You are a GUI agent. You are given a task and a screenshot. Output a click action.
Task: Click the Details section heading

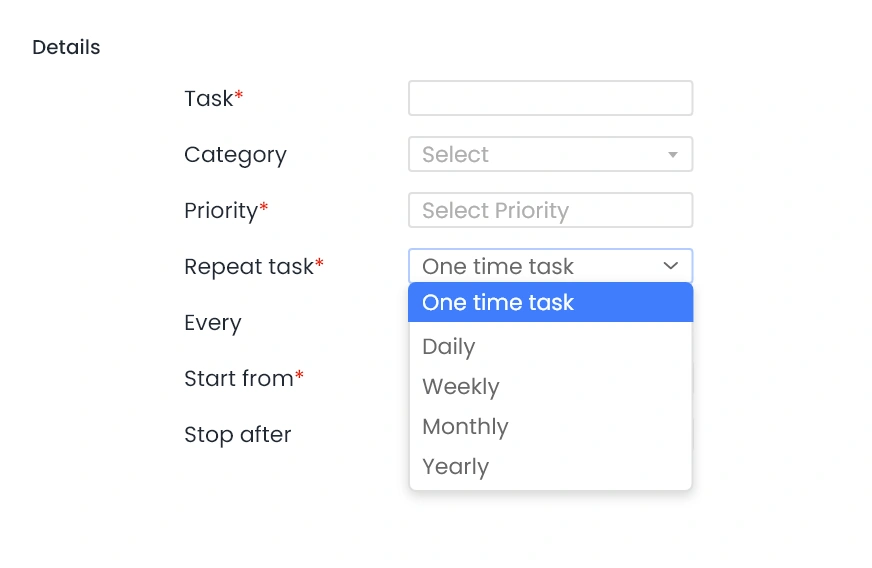coord(66,47)
